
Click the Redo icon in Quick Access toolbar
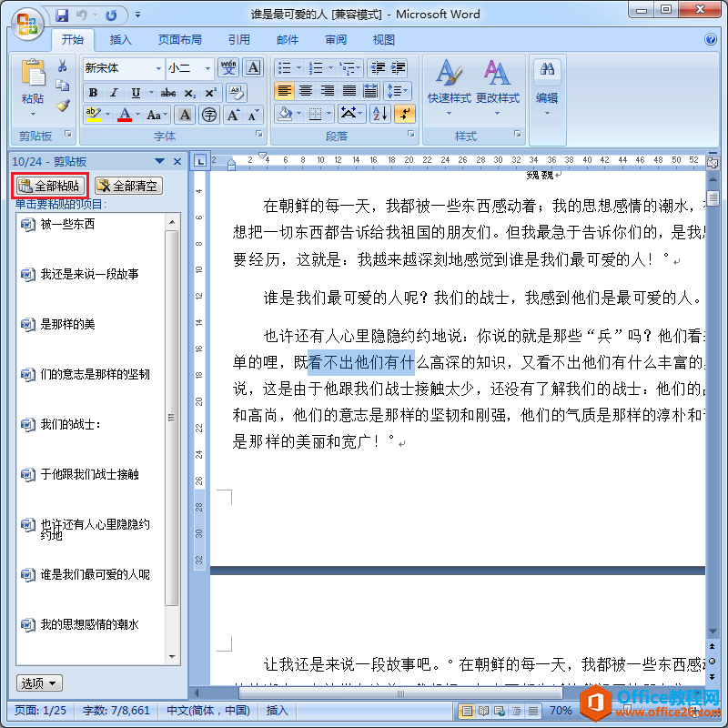(111, 15)
